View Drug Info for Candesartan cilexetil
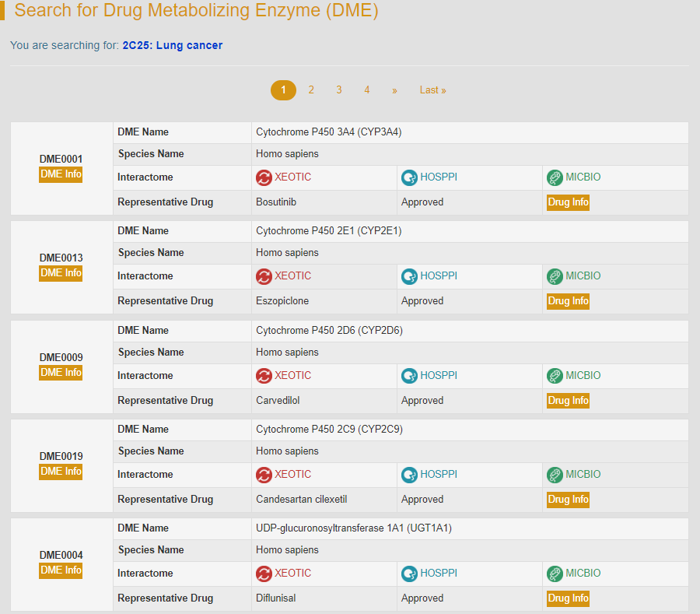 point(568,500)
